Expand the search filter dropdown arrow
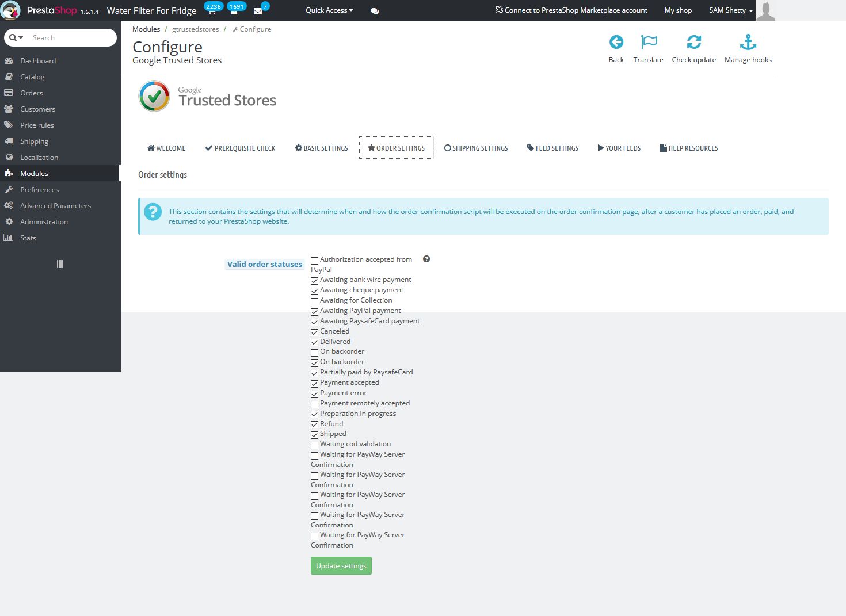The width and height of the screenshot is (846, 616). point(16,38)
